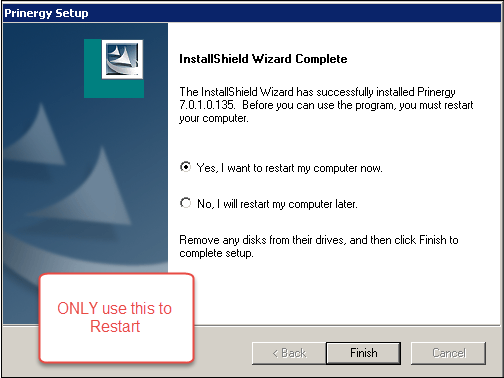
Task: Click the Prinergy Setup title bar
Action: click(252, 13)
